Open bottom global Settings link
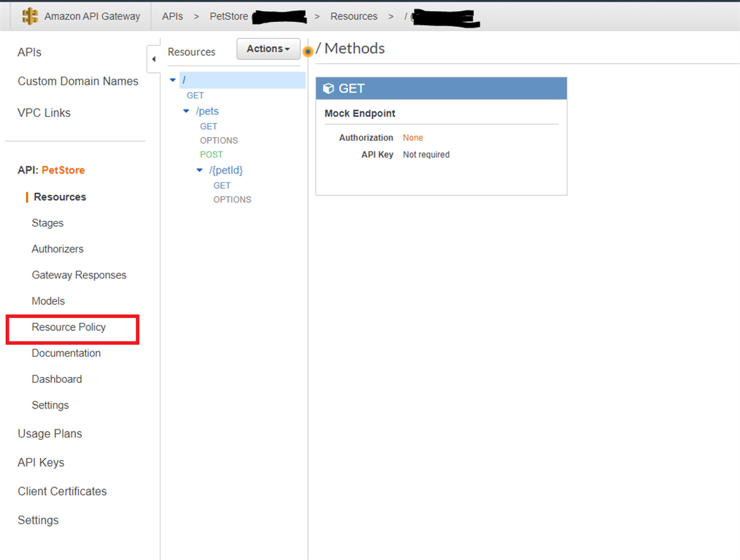This screenshot has width=740, height=560. pyautogui.click(x=38, y=520)
